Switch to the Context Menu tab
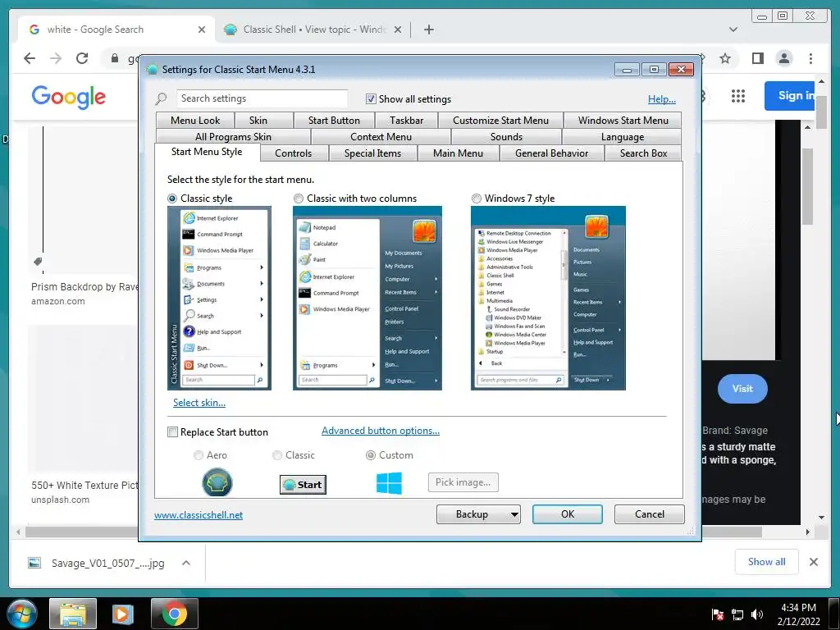 tap(381, 137)
